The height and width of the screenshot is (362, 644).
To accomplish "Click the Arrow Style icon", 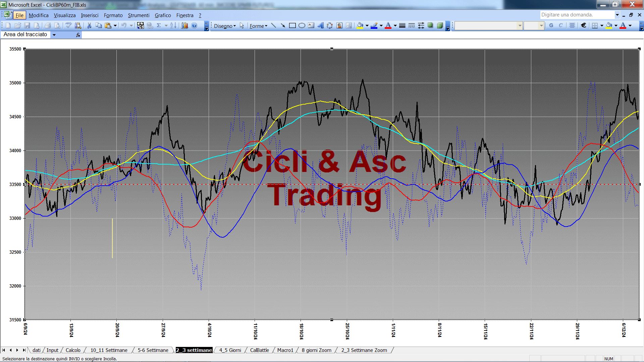I will 421,25.
